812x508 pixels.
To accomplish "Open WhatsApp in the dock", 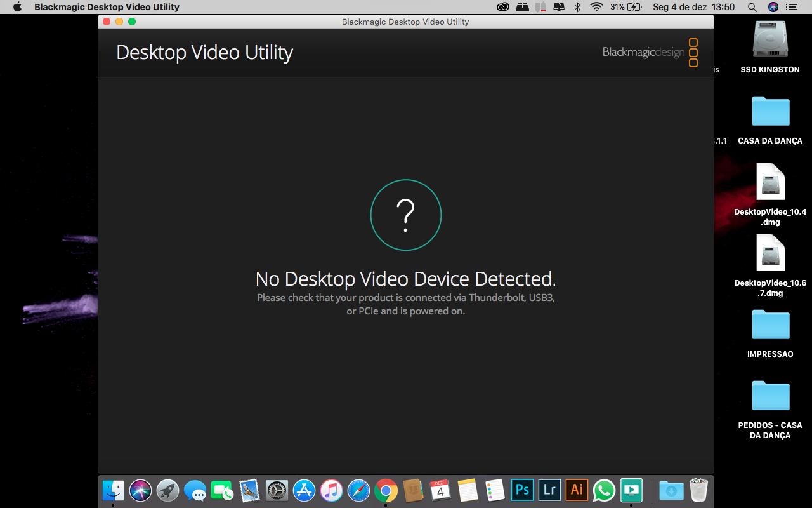I will pyautogui.click(x=604, y=490).
